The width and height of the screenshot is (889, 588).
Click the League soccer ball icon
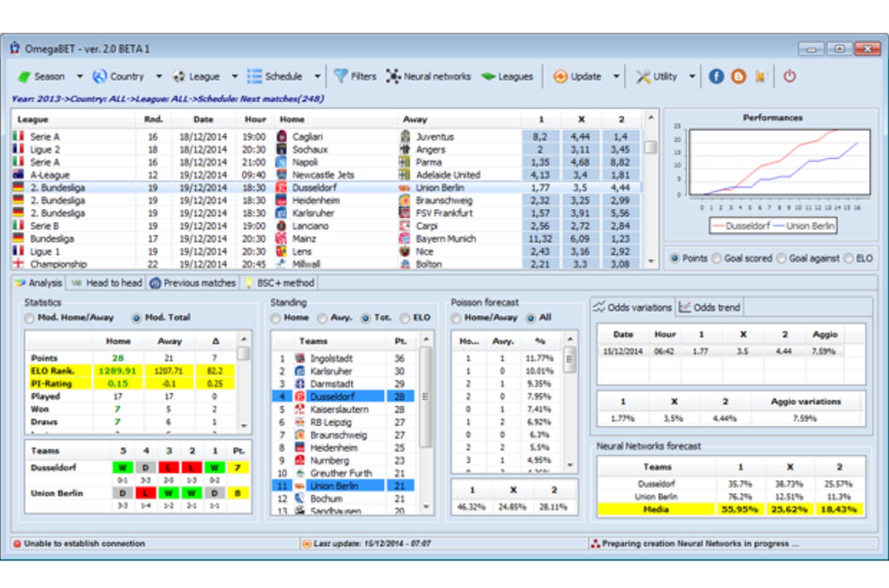[x=179, y=77]
